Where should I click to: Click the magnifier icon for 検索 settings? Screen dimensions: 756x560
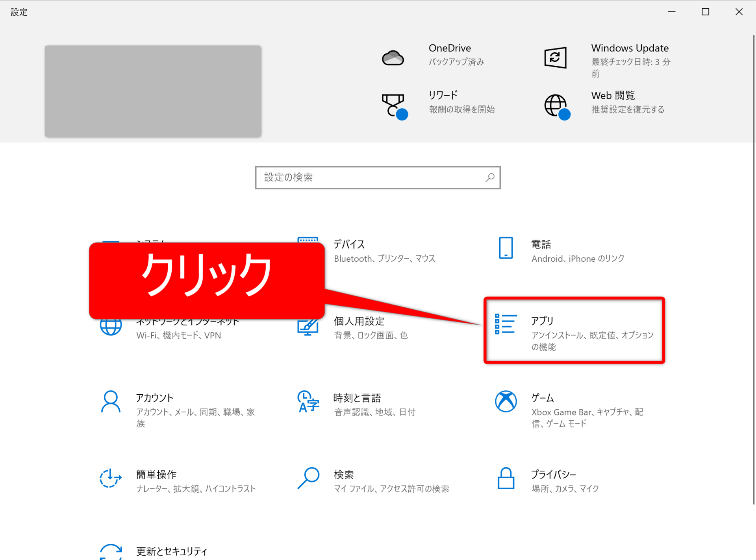(308, 478)
